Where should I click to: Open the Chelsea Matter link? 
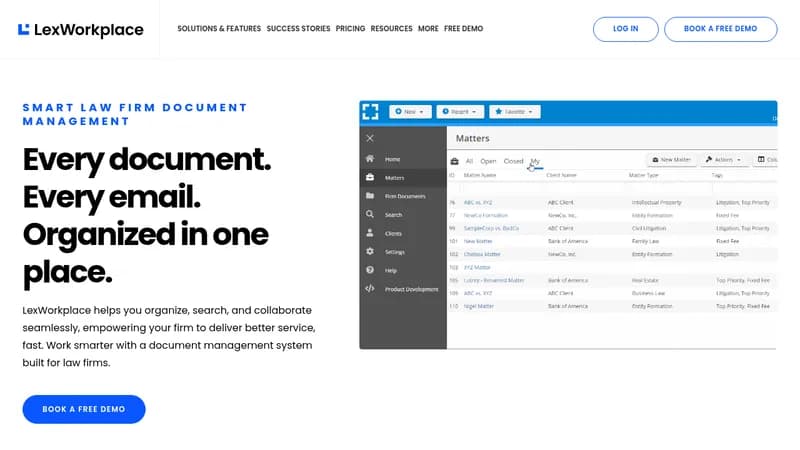pos(482,254)
